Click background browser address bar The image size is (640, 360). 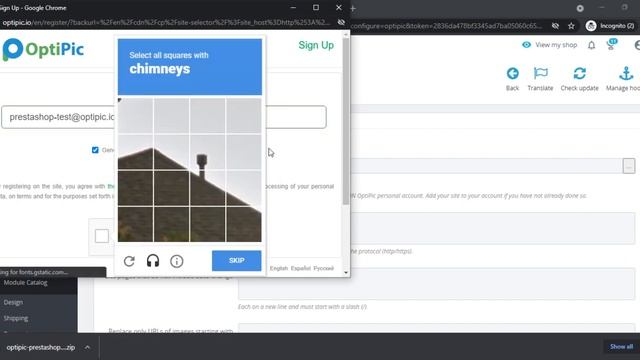click(x=446, y=26)
